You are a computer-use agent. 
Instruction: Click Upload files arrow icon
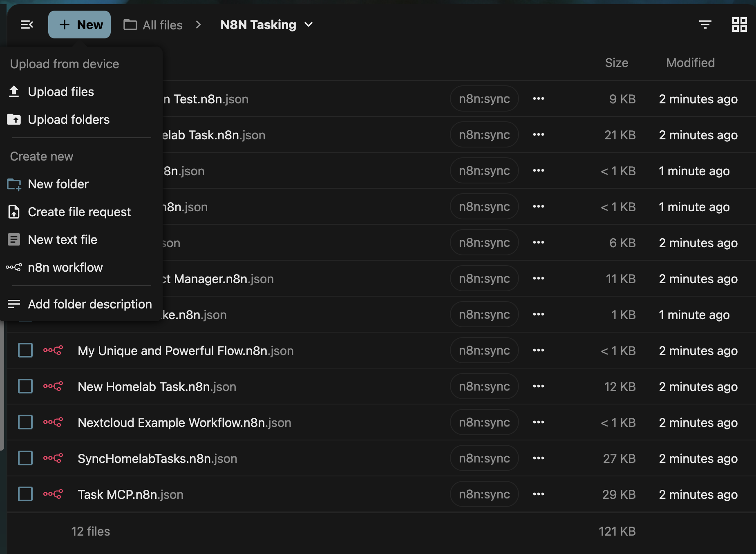pyautogui.click(x=14, y=91)
